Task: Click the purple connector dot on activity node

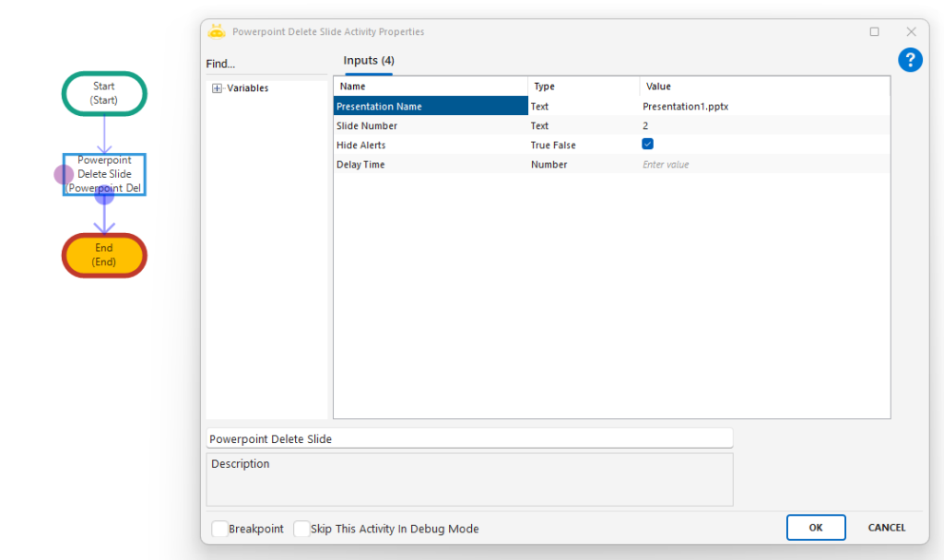Action: (64, 174)
